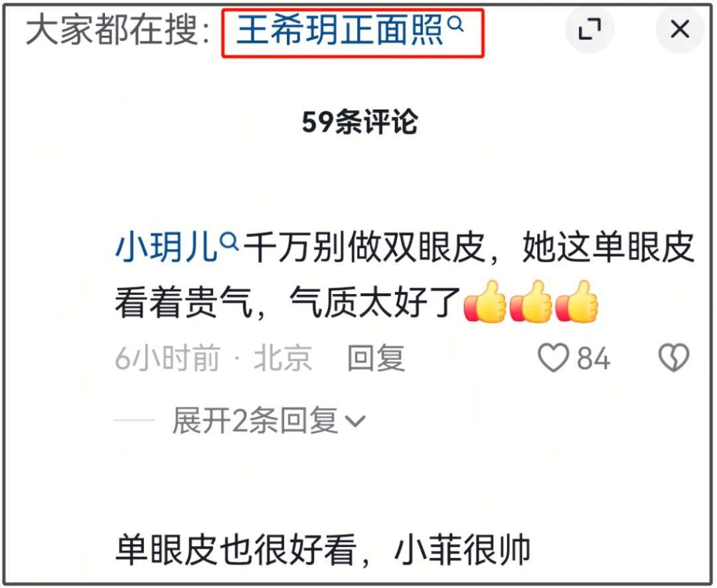
Task: Open the comment 单眼皮也很好看，小菲很帅
Action: (323, 550)
